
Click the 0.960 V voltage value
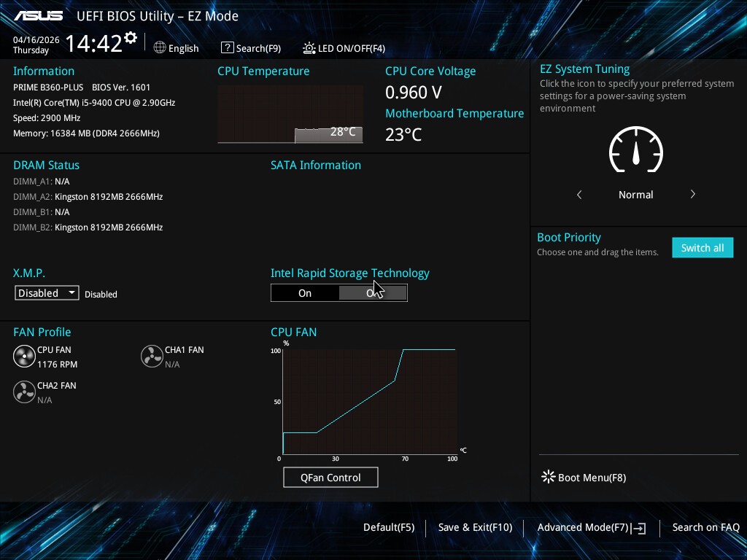[x=414, y=93]
